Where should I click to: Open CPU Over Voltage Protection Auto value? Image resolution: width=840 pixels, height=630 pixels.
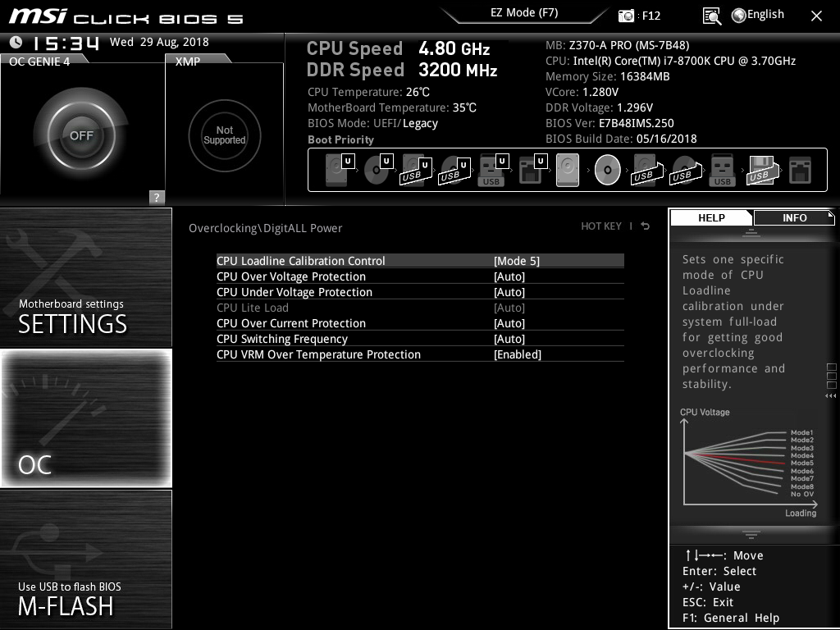pyautogui.click(x=509, y=276)
